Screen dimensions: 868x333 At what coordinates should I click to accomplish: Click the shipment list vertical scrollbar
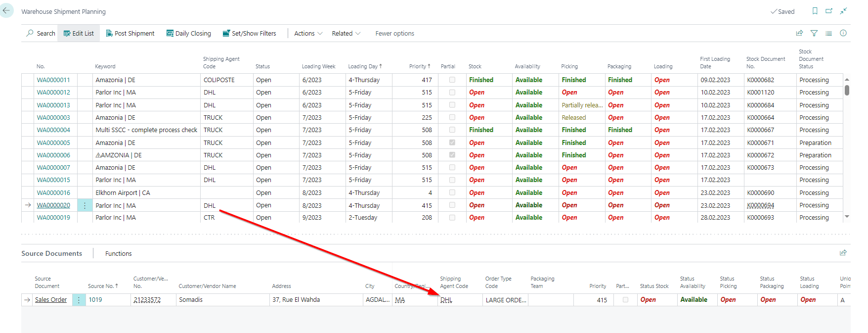(847, 91)
